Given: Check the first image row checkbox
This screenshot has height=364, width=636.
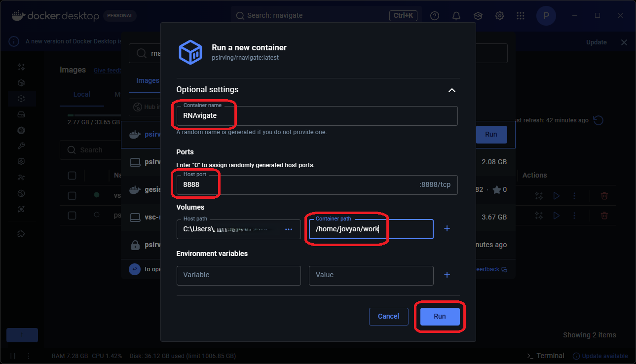Looking at the screenshot, I should 72,196.
